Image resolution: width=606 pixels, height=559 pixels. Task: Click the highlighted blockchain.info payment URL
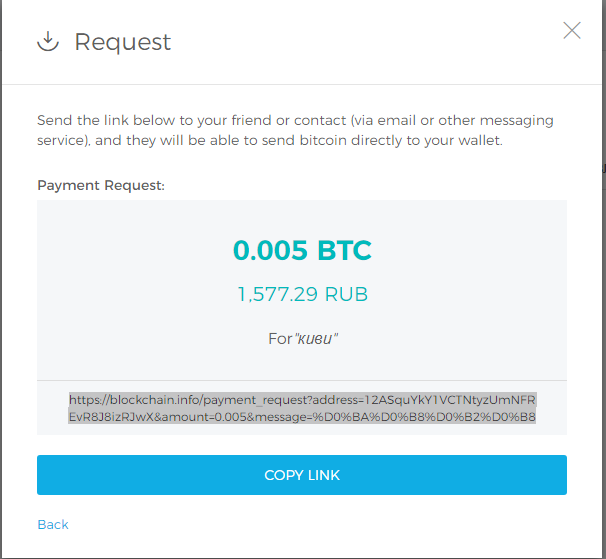302,408
